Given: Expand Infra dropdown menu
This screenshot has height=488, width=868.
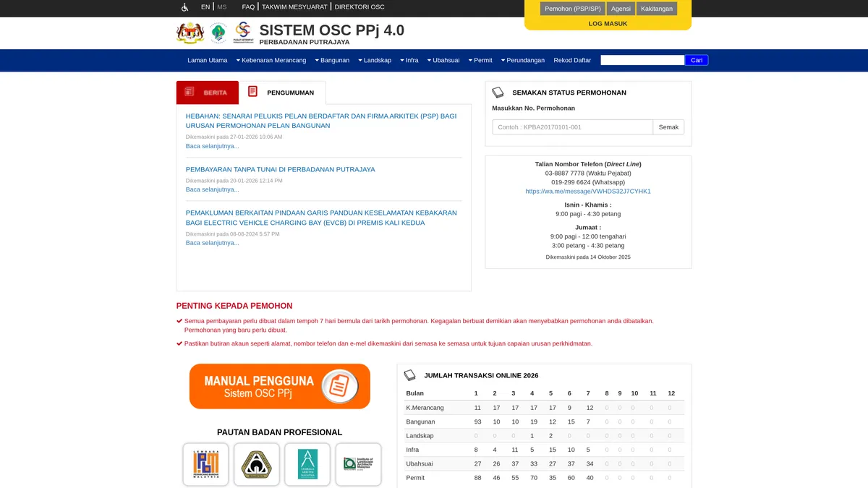Looking at the screenshot, I should (x=409, y=61).
